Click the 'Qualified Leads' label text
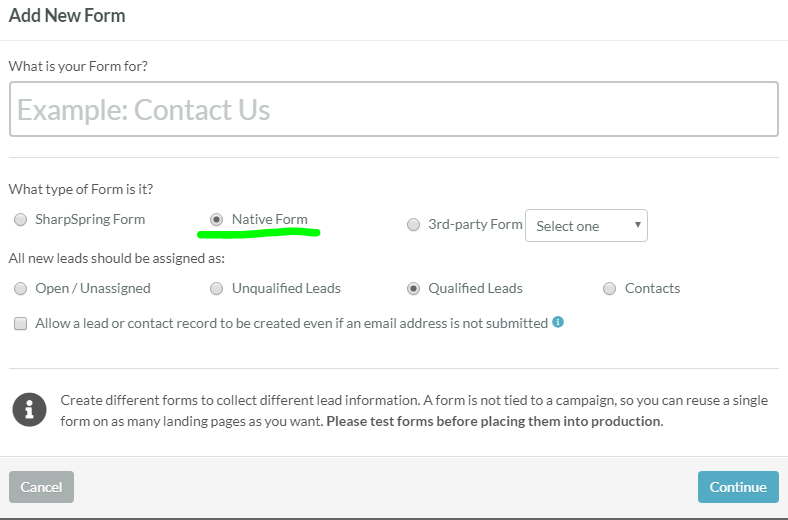The height and width of the screenshot is (520, 788). click(475, 289)
